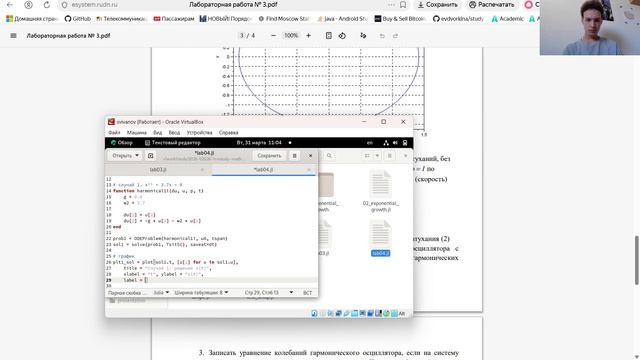Open the browser profile icon
640x360 pixels.
pyautogui.click(x=28, y=5)
